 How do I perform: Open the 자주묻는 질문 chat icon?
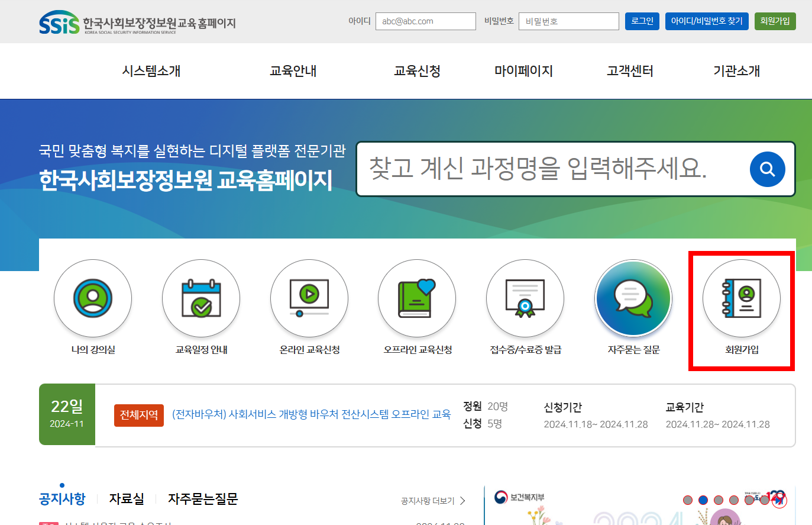click(x=633, y=298)
